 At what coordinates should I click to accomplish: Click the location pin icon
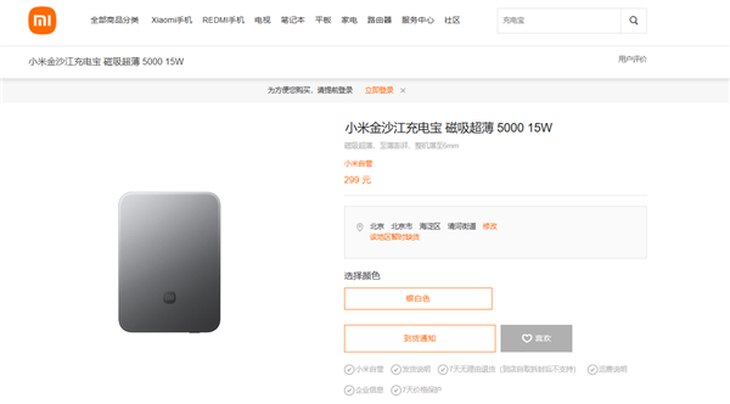[x=359, y=227]
